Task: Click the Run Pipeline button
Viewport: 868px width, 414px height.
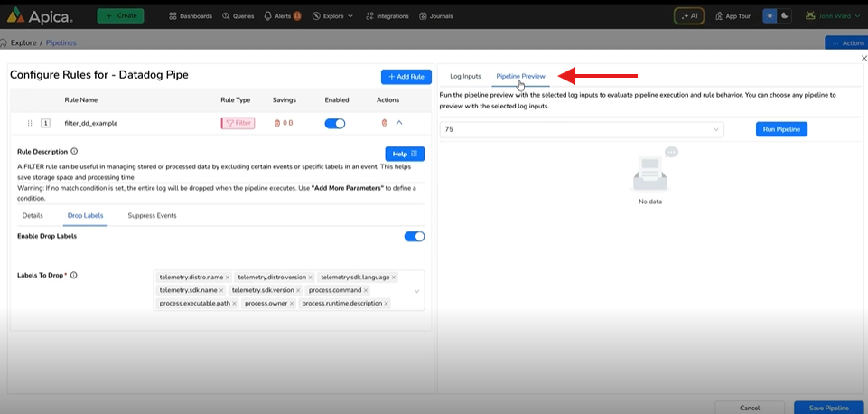Action: (781, 129)
